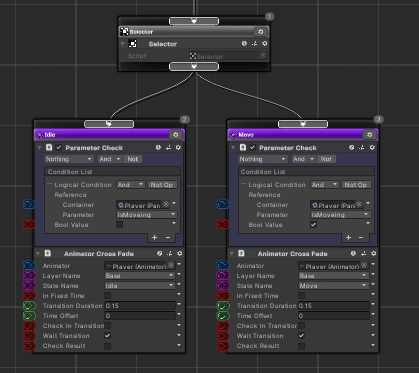Uncheck Bool Value checkbox on Move node

(x=313, y=225)
